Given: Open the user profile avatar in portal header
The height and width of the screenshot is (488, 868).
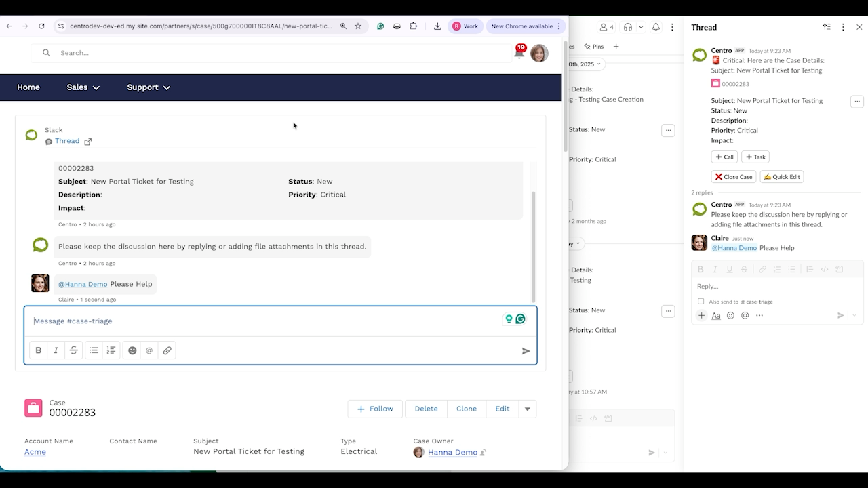Looking at the screenshot, I should click(539, 53).
